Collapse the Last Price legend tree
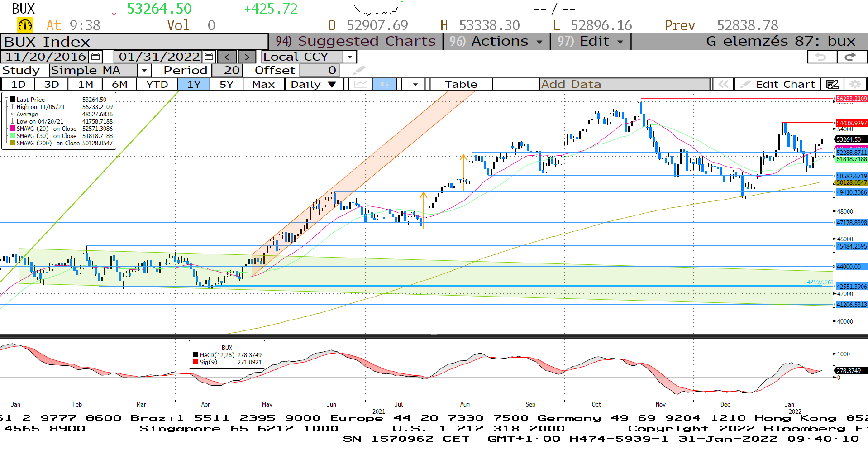The width and height of the screenshot is (868, 464). (6, 100)
